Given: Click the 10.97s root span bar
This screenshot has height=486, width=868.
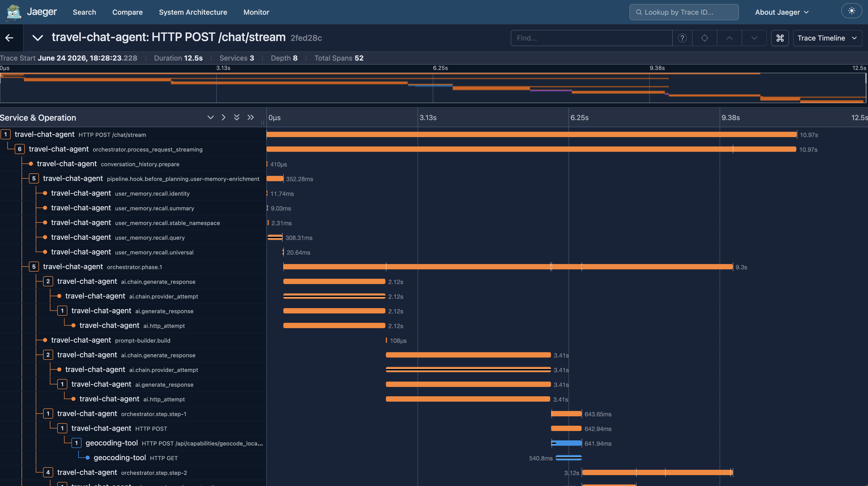Looking at the screenshot, I should tap(531, 135).
